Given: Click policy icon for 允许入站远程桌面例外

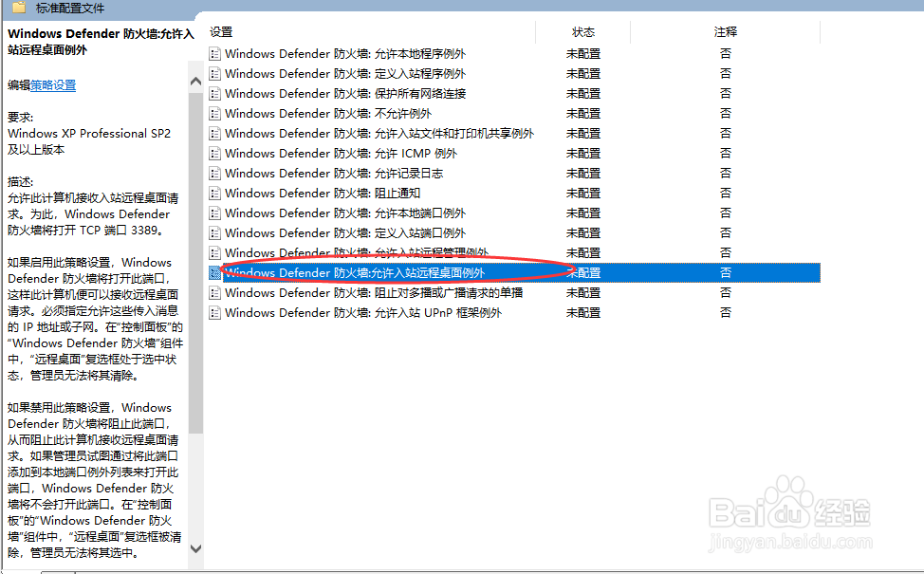Looking at the screenshot, I should click(215, 273).
